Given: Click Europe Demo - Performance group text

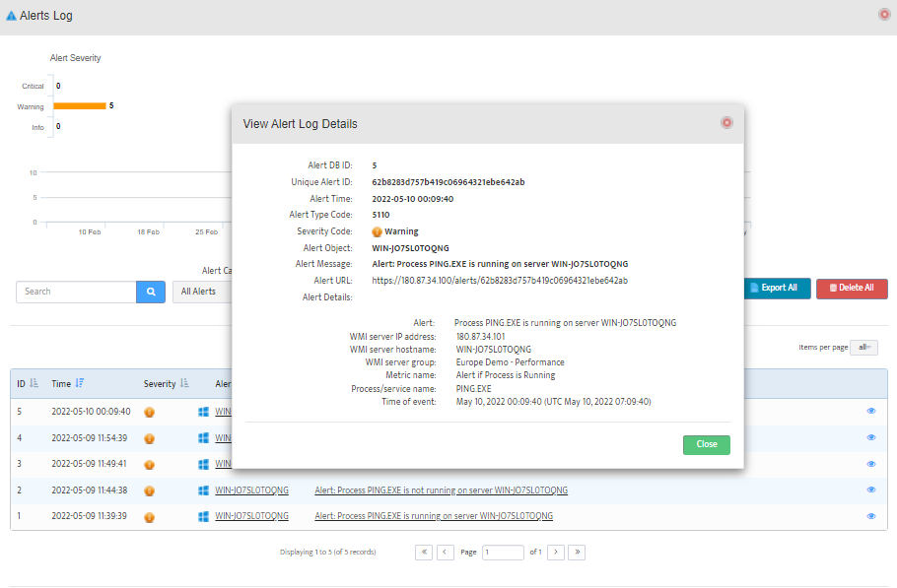Looking at the screenshot, I should 510,362.
